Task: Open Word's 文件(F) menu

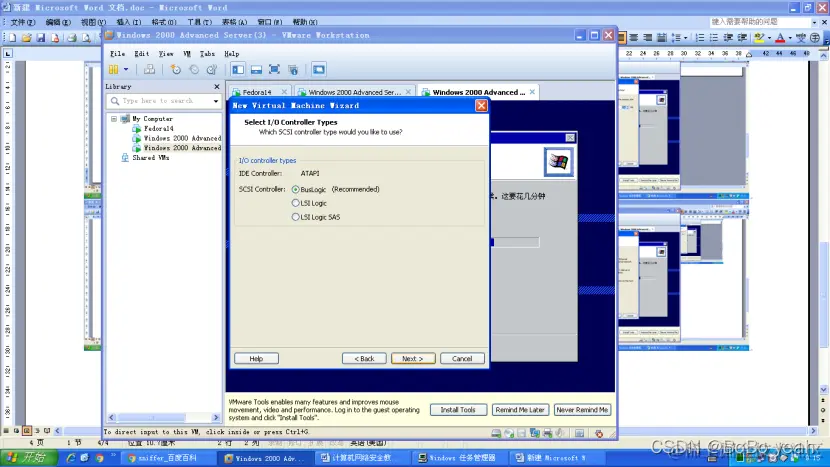Action: [23, 22]
